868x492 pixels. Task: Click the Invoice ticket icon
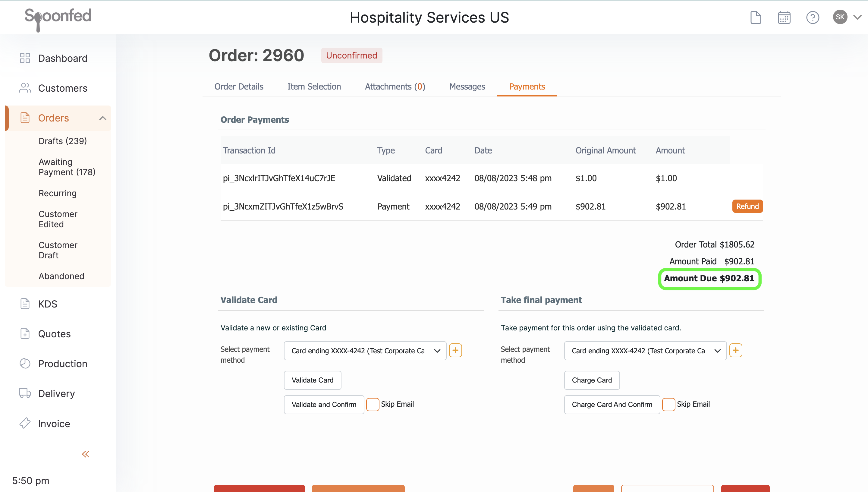pos(25,423)
